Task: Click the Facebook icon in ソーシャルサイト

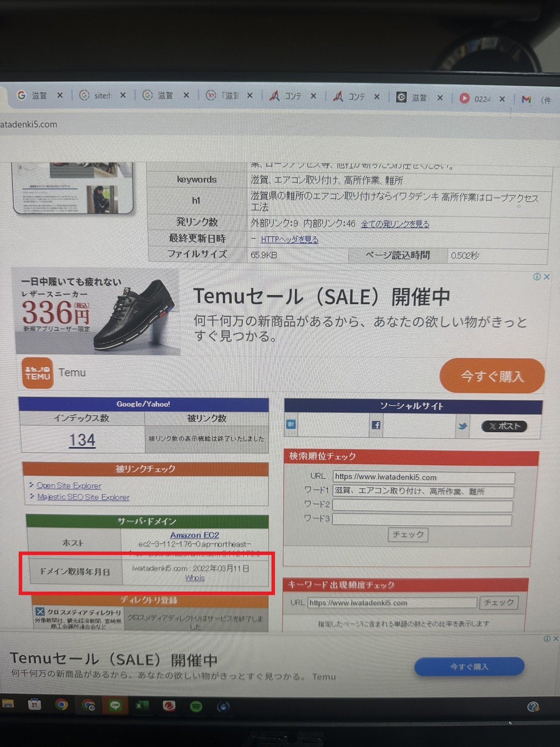Action: (376, 425)
